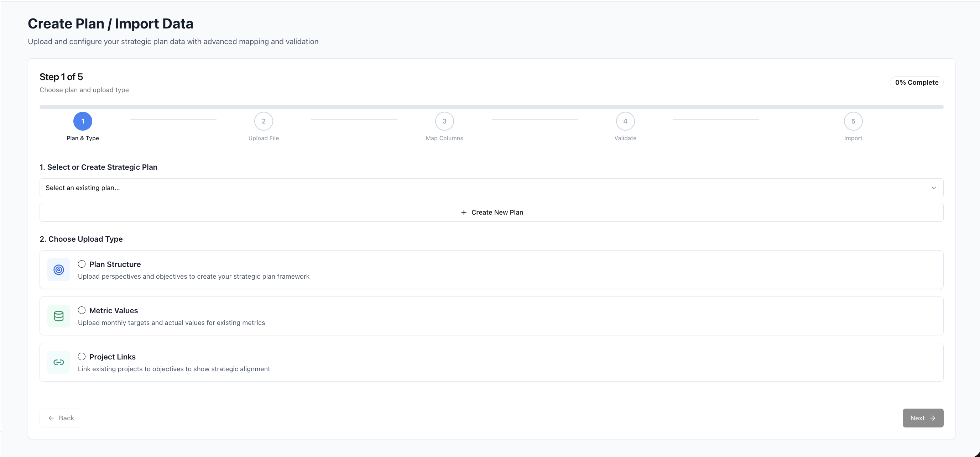The height and width of the screenshot is (457, 980).
Task: Click the Plan Structure target icon
Action: coord(58,269)
